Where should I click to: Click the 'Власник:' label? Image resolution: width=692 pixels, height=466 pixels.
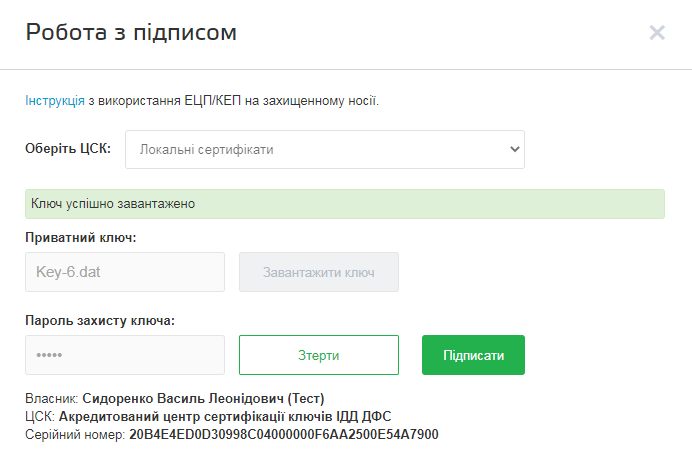(x=51, y=398)
